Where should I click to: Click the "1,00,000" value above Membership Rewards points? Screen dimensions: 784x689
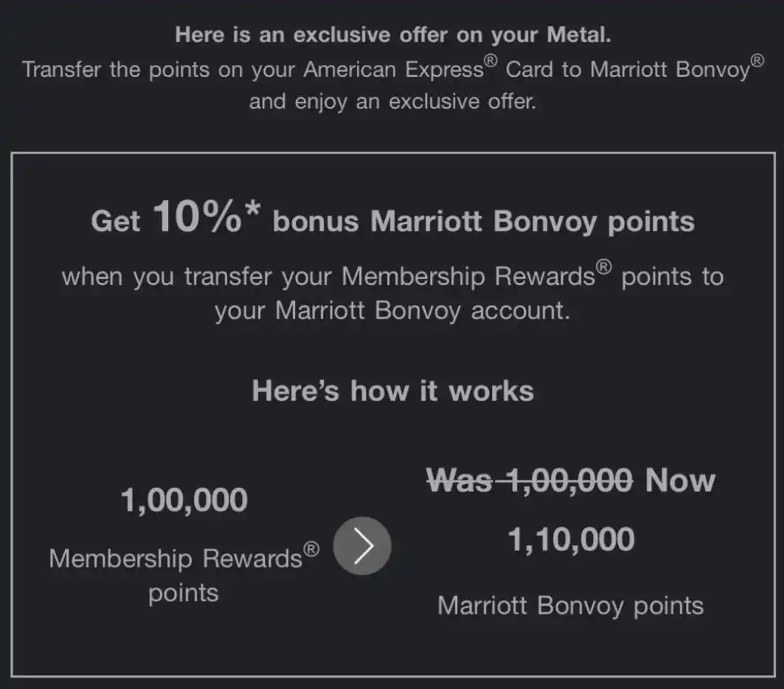point(184,501)
